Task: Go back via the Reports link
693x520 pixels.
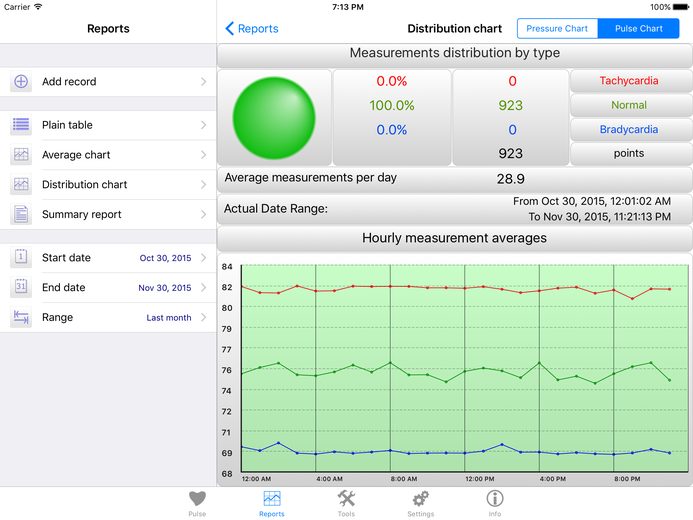Action: tap(258, 28)
